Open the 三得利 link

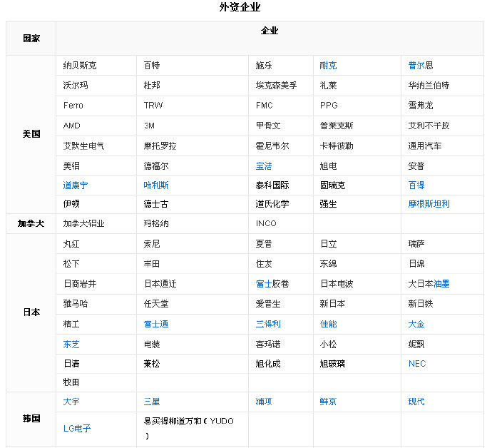click(268, 324)
